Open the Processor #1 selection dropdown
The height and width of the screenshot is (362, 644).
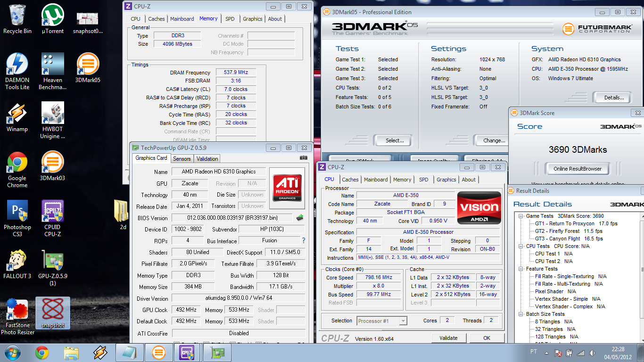[x=382, y=321]
